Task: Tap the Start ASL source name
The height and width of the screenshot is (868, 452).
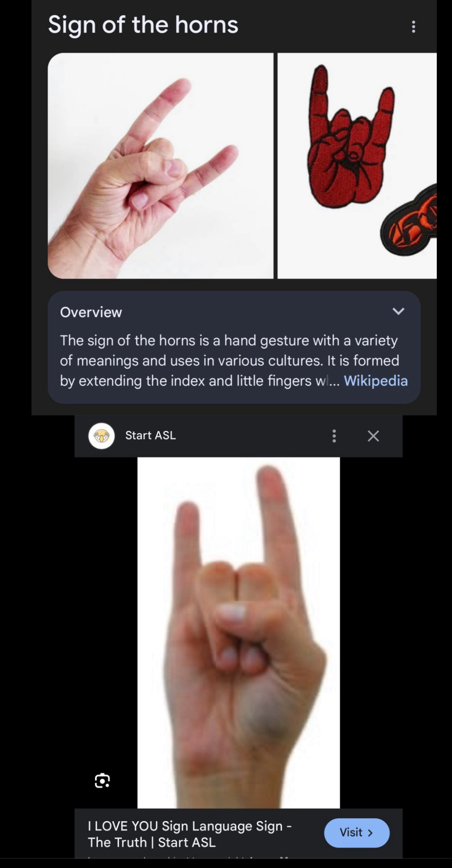Action: point(151,435)
